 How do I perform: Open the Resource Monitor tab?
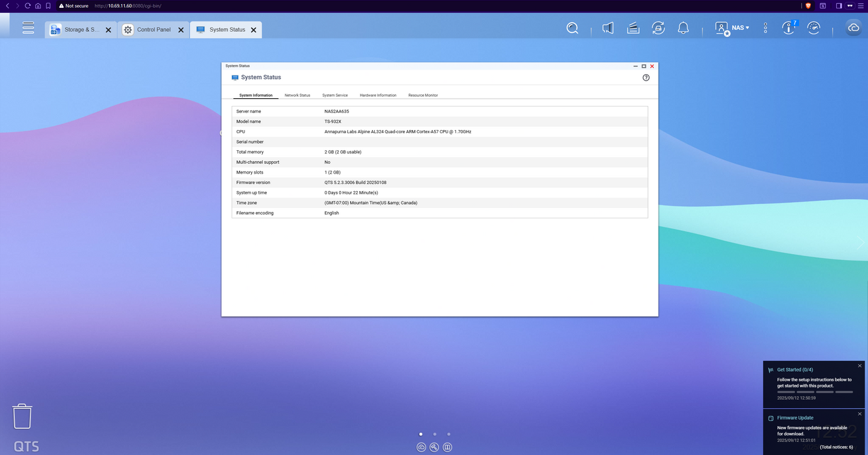click(423, 96)
